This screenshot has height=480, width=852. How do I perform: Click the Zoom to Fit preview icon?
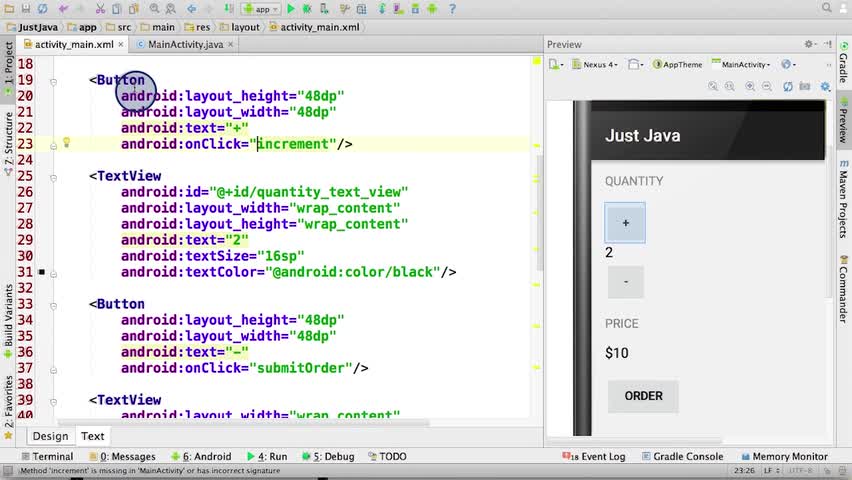tap(713, 86)
